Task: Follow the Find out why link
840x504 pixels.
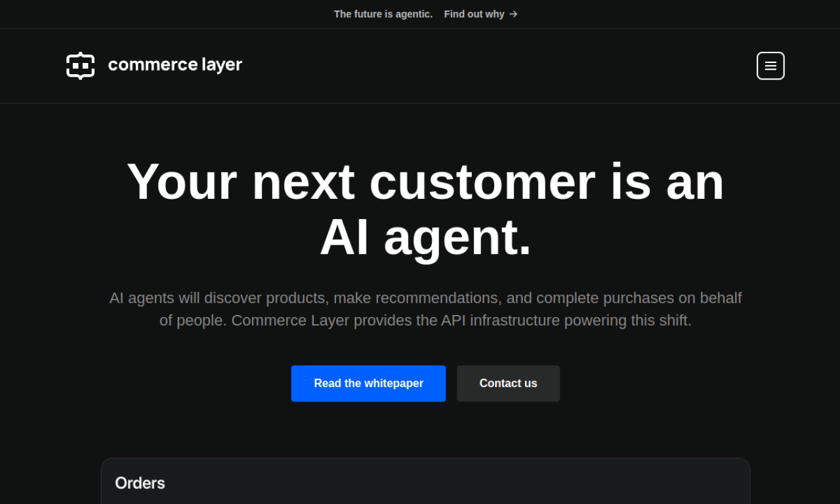Action: click(474, 14)
